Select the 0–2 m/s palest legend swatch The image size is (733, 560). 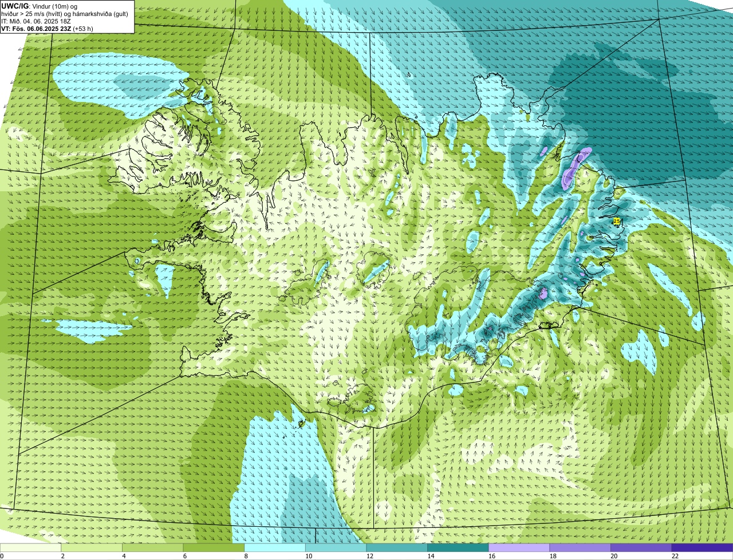coord(30,547)
